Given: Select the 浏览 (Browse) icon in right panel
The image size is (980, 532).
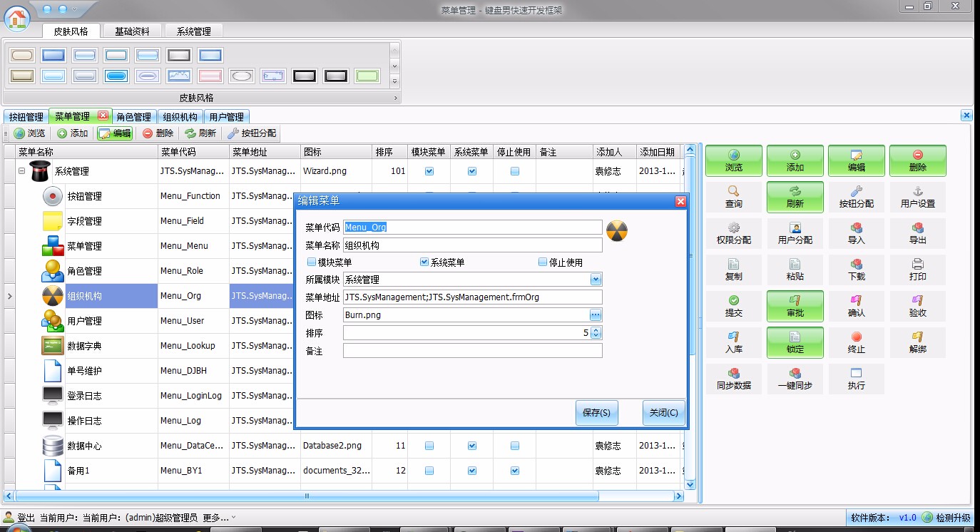Looking at the screenshot, I should [733, 160].
